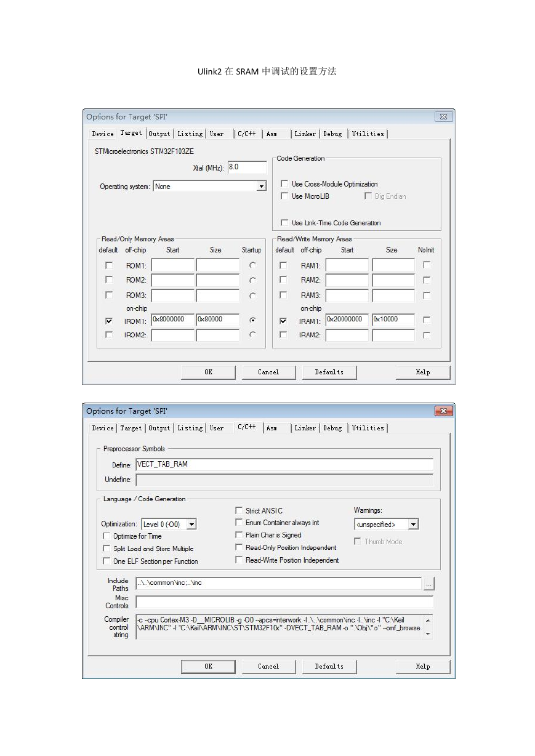Open the Device tab in the memory-areas dialog
Viewport: 535px width, 756px height.
tap(103, 134)
